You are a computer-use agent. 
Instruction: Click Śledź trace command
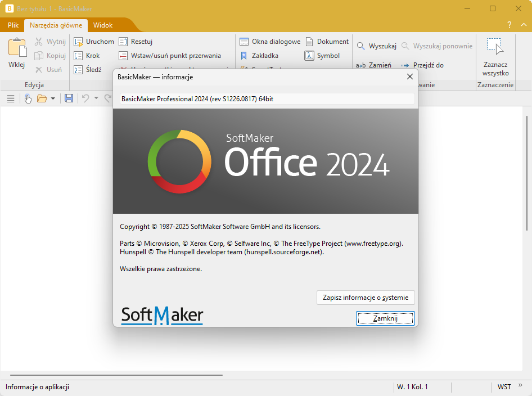(88, 70)
